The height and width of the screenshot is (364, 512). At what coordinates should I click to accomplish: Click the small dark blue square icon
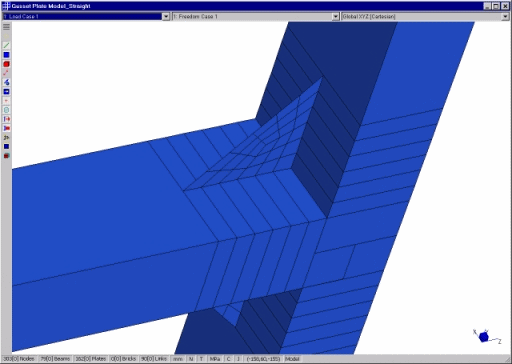(6, 147)
